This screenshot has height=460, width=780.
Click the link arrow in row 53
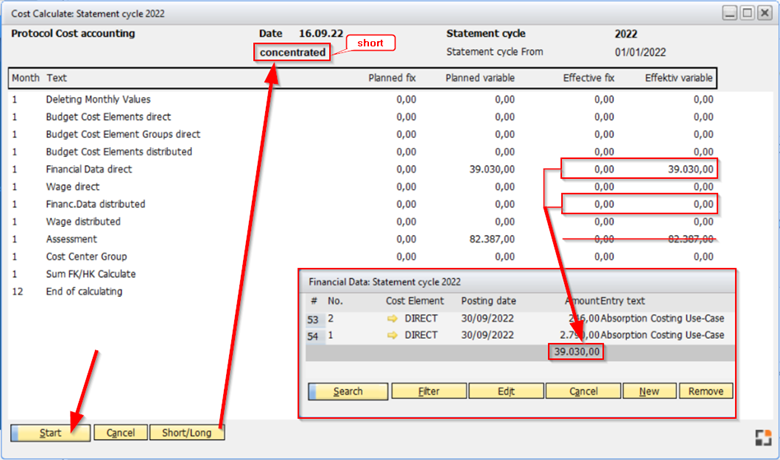coord(394,318)
